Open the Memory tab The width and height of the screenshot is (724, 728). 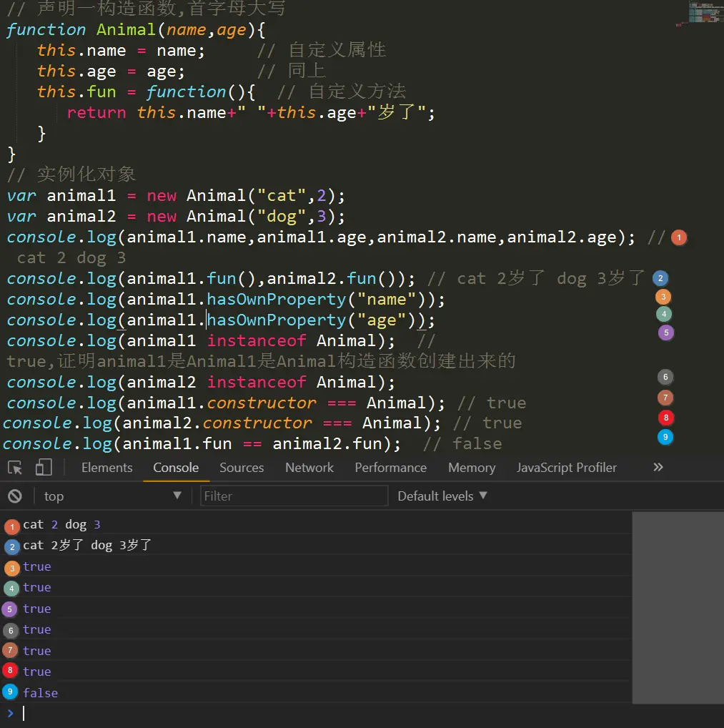click(x=472, y=468)
